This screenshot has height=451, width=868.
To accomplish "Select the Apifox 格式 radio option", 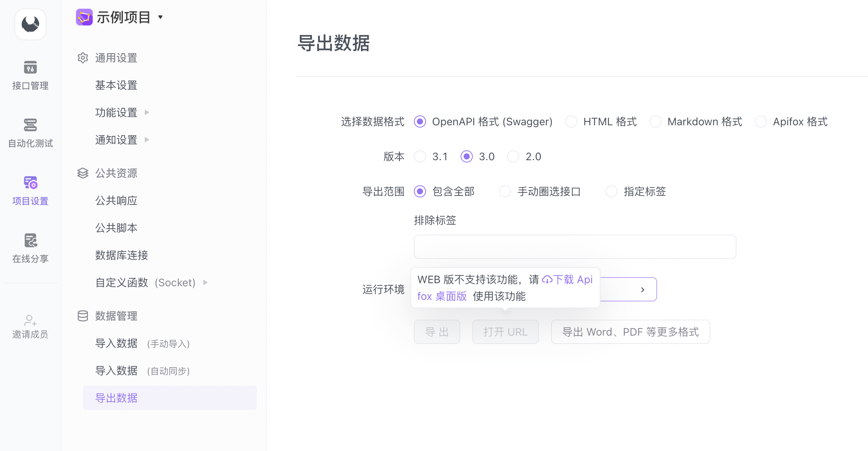I will 760,121.
